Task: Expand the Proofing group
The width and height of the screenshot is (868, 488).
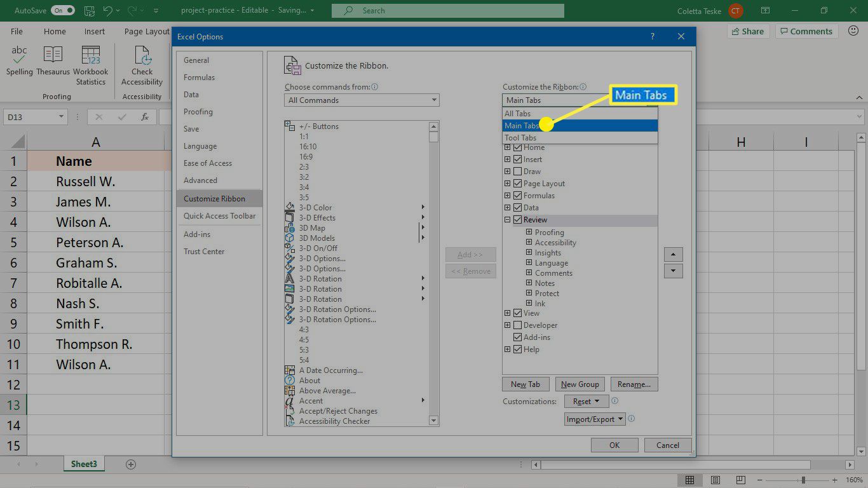Action: click(x=529, y=233)
